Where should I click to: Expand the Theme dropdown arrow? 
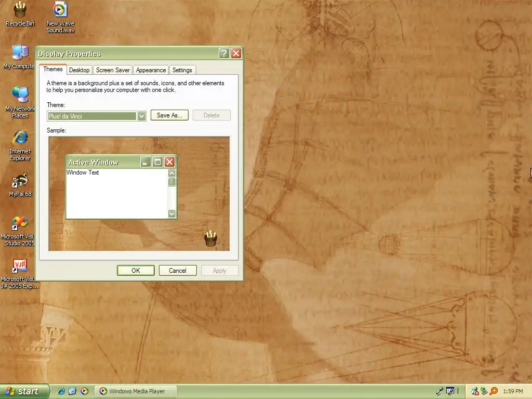pos(141,116)
